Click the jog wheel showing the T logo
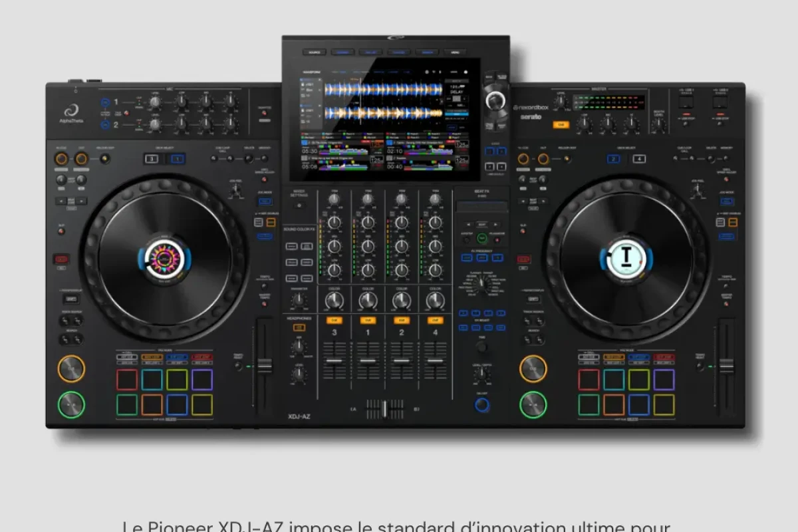This screenshot has width=798, height=532. 626,259
